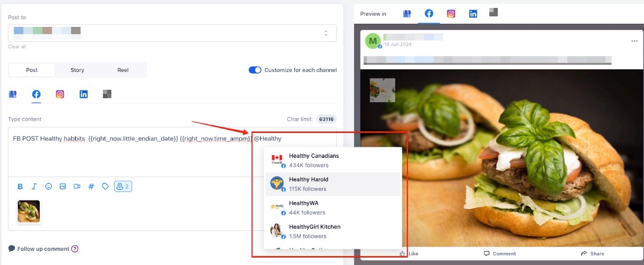The image size is (644, 265).
Task: Click the '19 Jun 2024' post date
Action: click(398, 45)
